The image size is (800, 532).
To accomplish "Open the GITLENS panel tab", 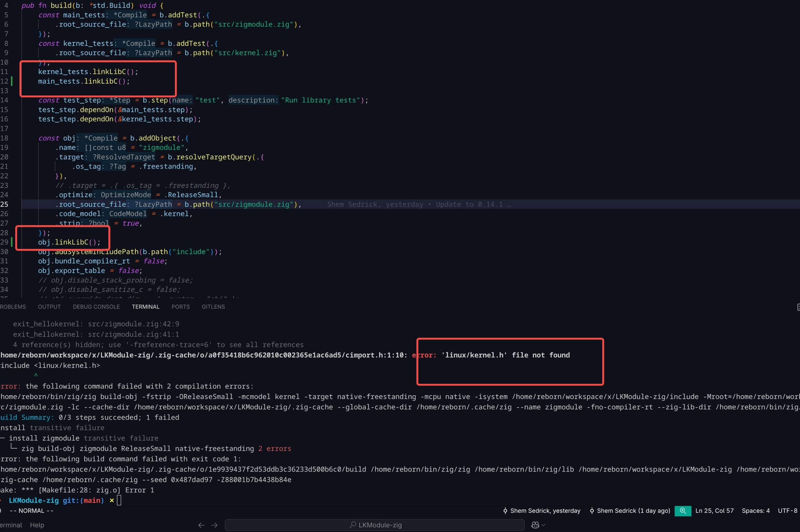I will (x=213, y=306).
